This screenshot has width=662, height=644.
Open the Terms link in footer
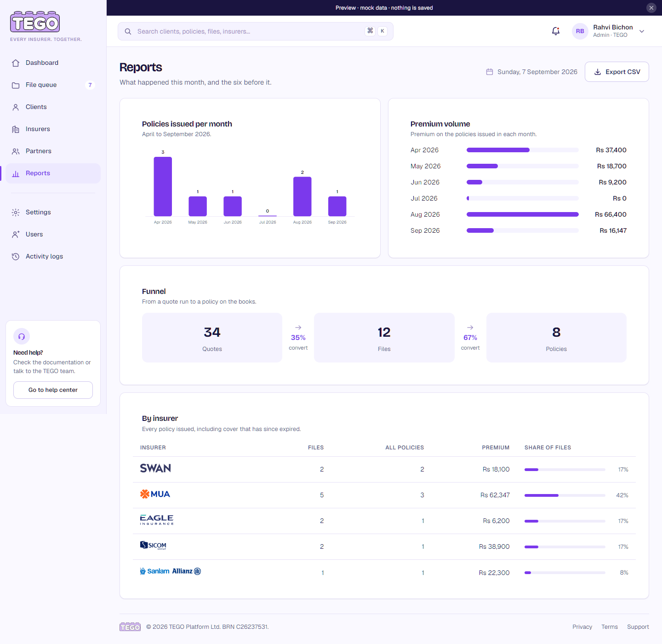tap(610, 627)
